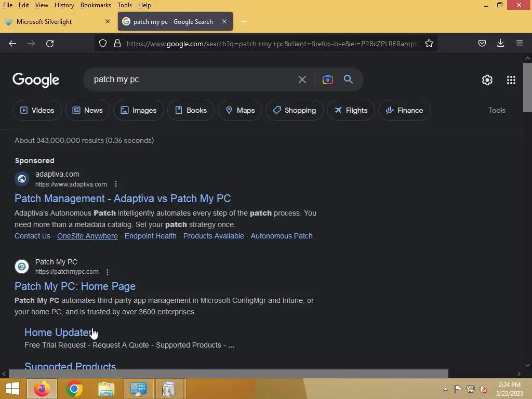View site security padlock info
Screen dimensions: 532x399
tap(117, 44)
